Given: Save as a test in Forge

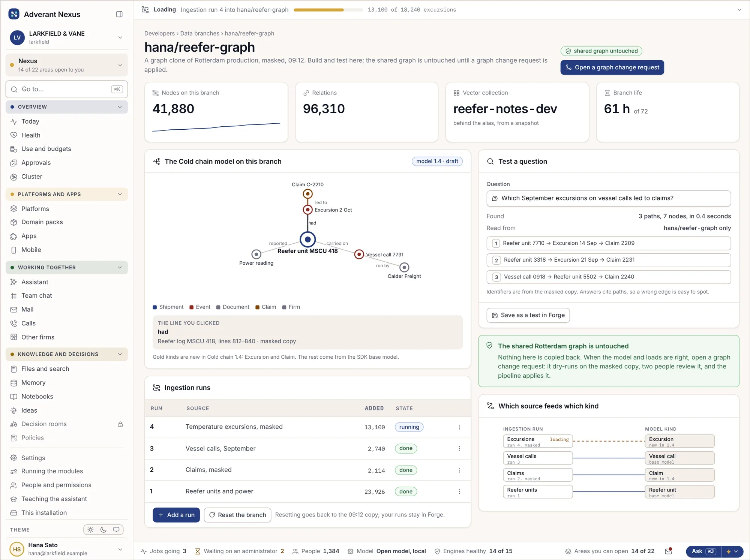Looking at the screenshot, I should tap(528, 315).
